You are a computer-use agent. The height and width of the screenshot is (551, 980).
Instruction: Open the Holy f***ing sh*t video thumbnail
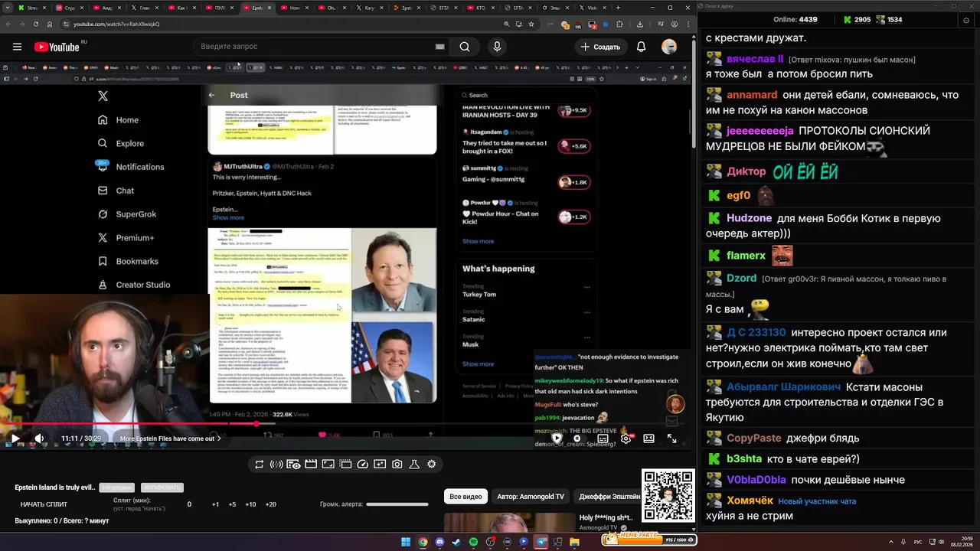(x=508, y=522)
